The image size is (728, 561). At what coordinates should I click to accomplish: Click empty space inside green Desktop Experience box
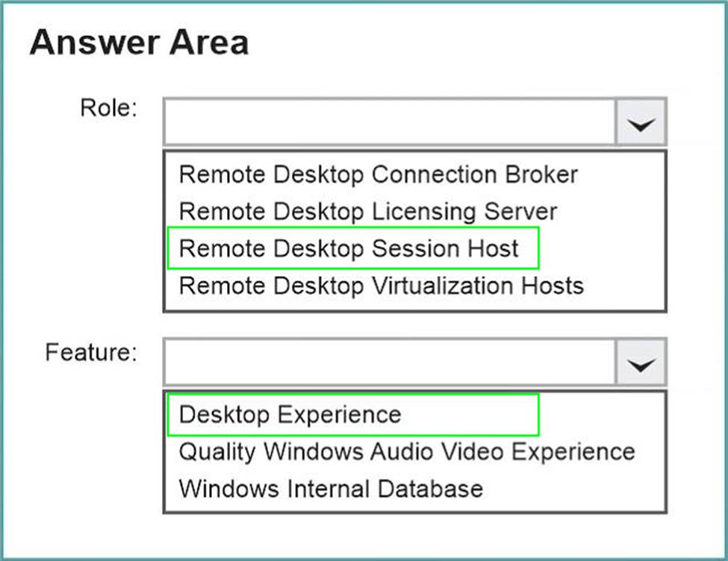(470, 414)
